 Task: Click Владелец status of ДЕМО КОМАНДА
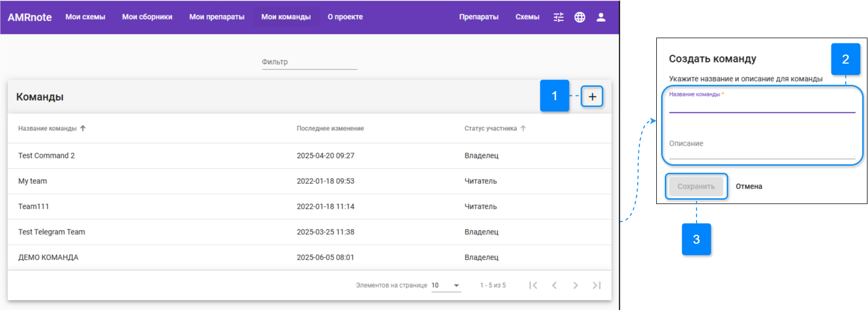click(x=482, y=258)
